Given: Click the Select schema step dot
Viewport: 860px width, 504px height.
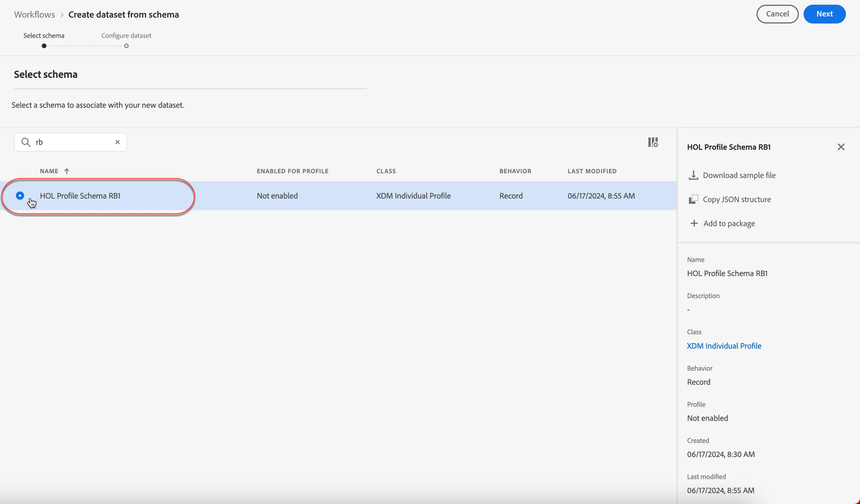Looking at the screenshot, I should [44, 46].
